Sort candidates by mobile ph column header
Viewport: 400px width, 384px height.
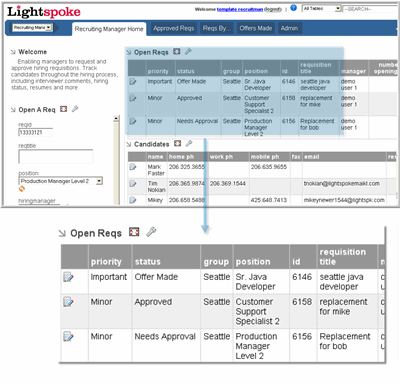(265, 157)
